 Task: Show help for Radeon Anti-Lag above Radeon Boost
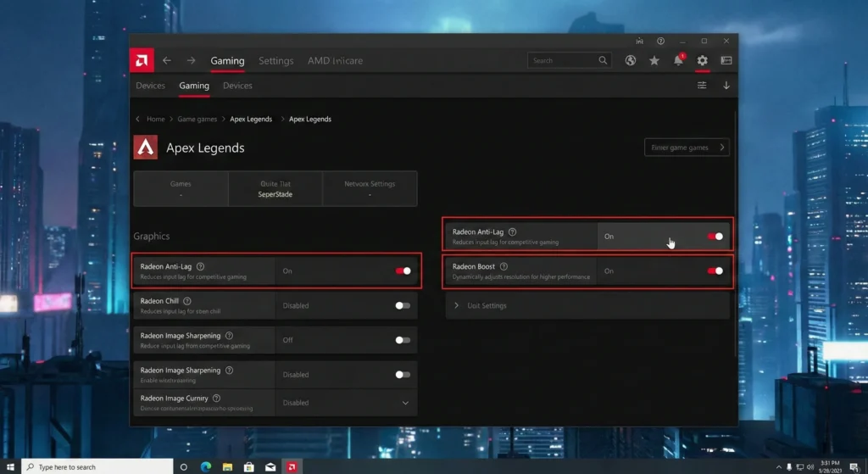513,232
